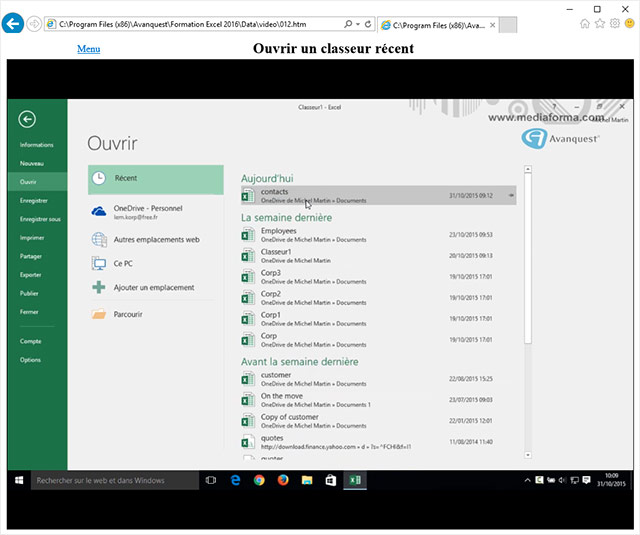Viewport: 640px width, 535px height.
Task: Select the Récent tab
Action: click(x=156, y=180)
